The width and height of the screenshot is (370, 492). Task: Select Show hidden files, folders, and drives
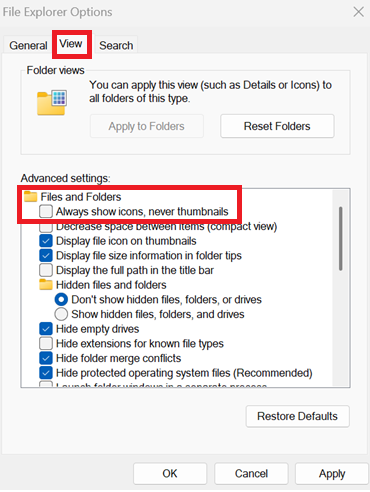click(61, 314)
